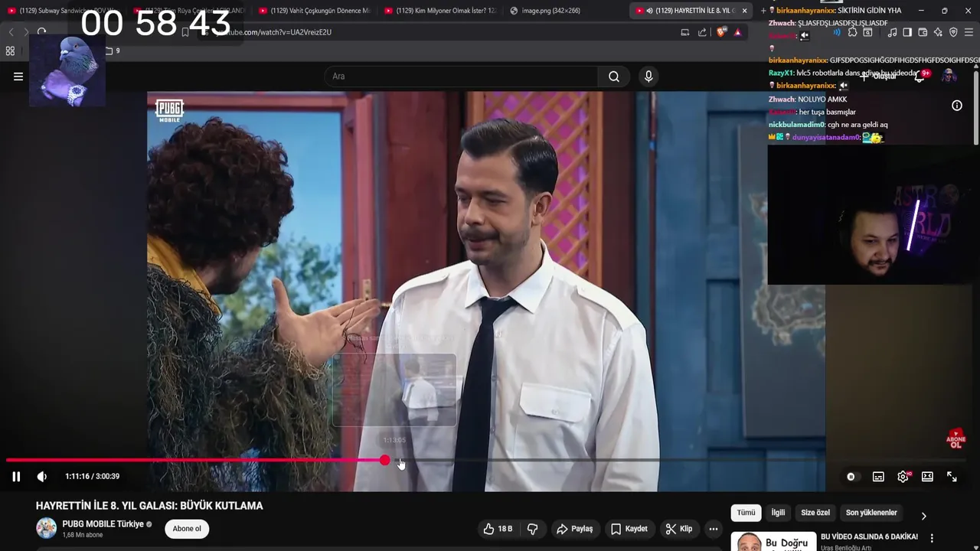Mute the video volume
980x551 pixels.
(42, 477)
